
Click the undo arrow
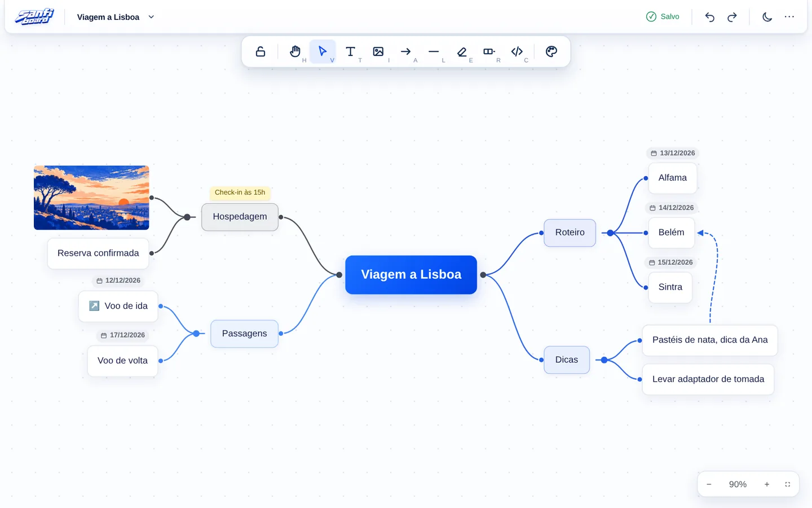pos(710,17)
